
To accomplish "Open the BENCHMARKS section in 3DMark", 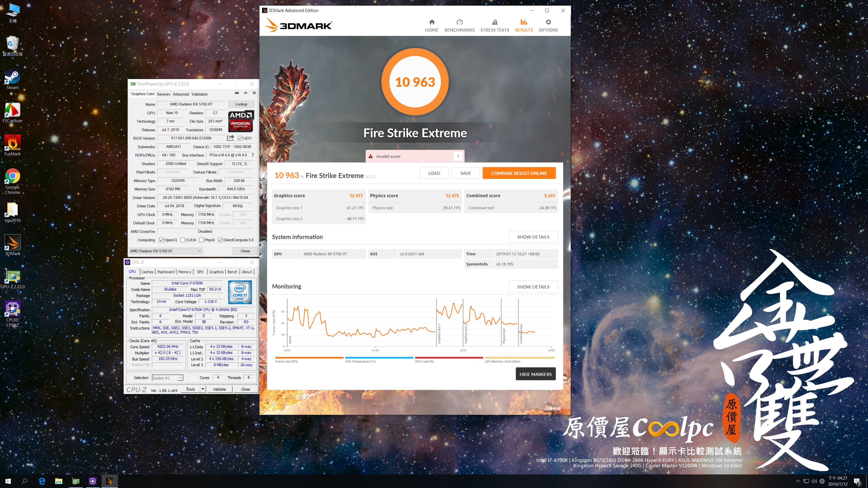I will pyautogui.click(x=459, y=26).
